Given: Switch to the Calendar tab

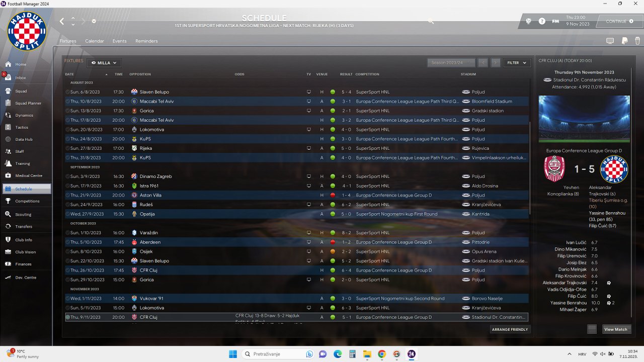Looking at the screenshot, I should [95, 41].
